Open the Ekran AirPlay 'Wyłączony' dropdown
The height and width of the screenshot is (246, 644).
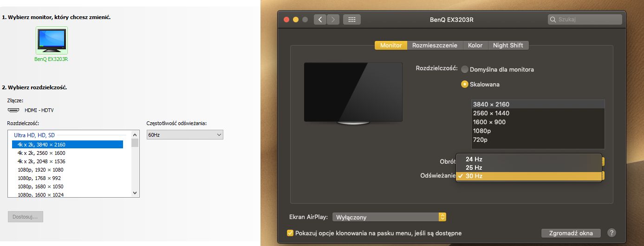tap(389, 217)
